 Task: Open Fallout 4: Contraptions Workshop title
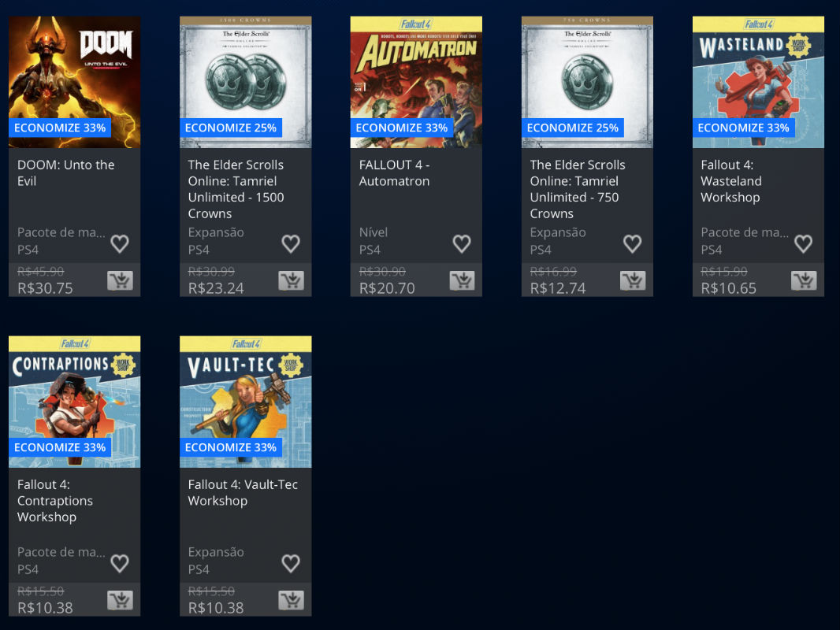[x=54, y=501]
